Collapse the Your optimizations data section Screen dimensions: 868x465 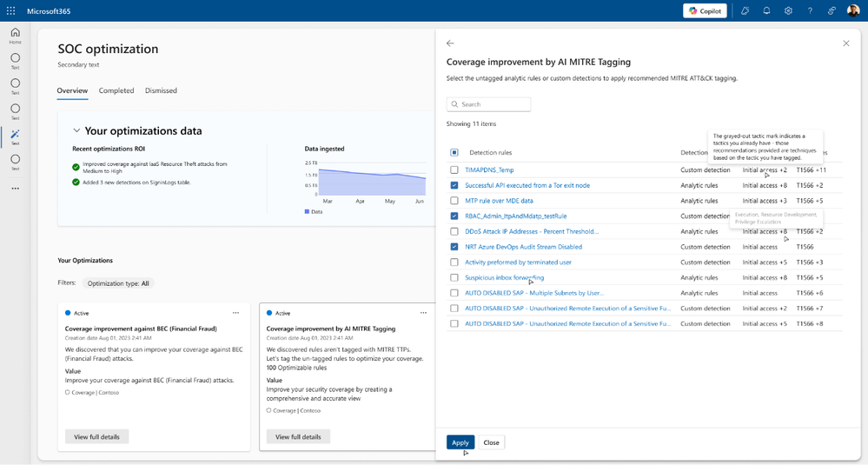point(76,130)
